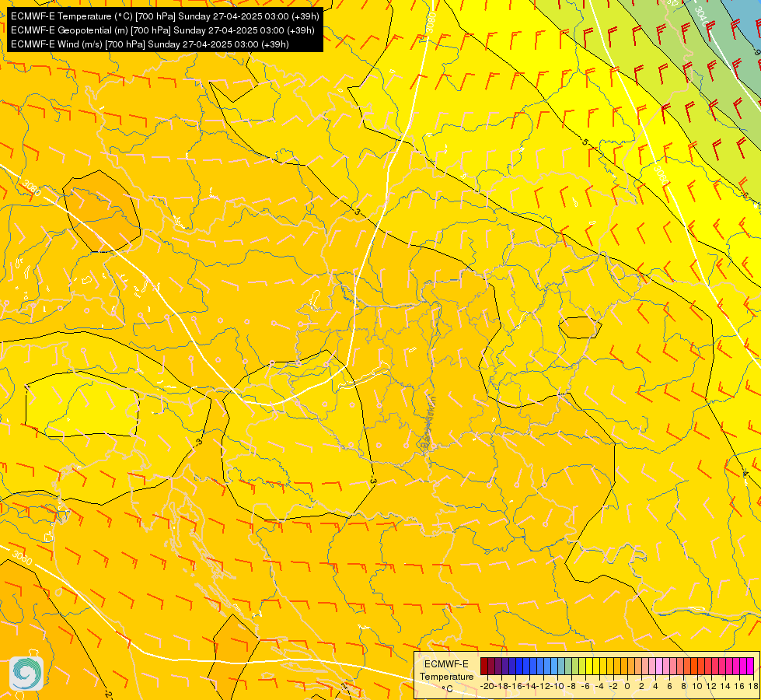Click the 18 label on the legend
Screen dimensions: 761x700
tap(752, 686)
